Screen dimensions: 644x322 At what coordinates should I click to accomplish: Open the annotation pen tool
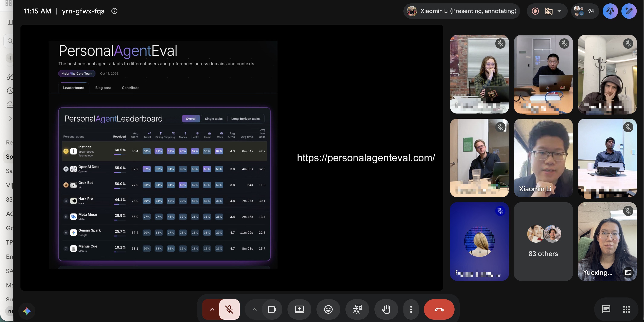point(629,11)
